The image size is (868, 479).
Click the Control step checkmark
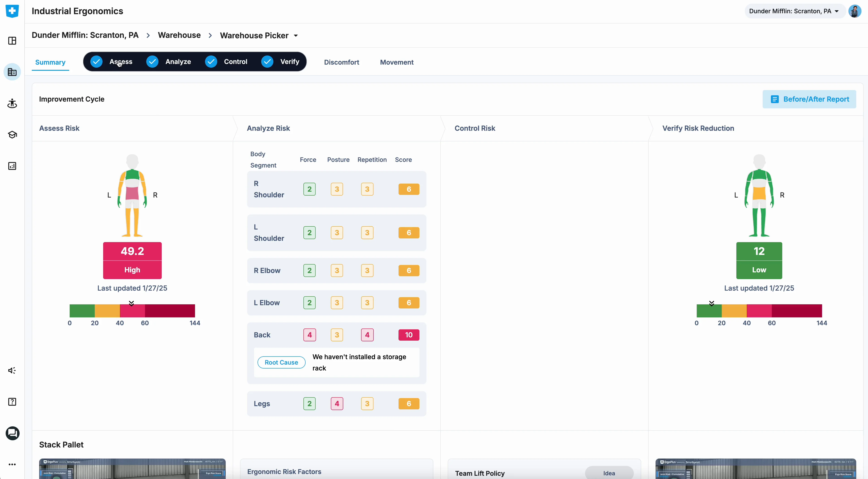[211, 62]
